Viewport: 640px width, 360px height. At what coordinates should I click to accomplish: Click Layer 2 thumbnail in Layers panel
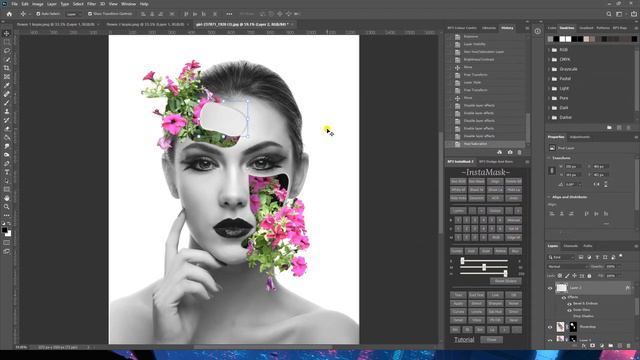562,288
